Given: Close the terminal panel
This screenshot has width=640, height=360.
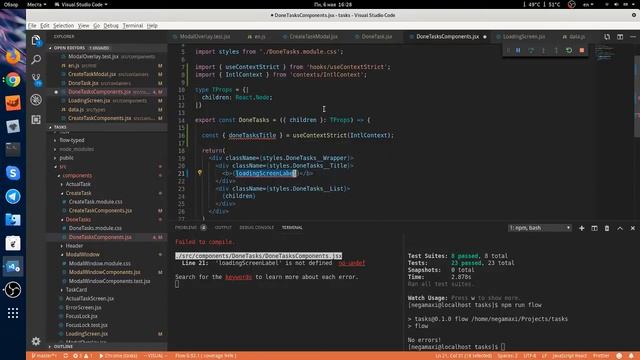Looking at the screenshot, I should (x=633, y=228).
